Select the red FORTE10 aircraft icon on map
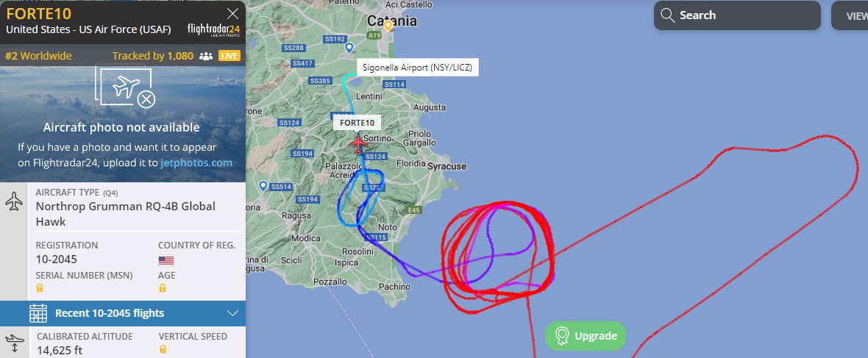This screenshot has width=868, height=358. point(359,144)
